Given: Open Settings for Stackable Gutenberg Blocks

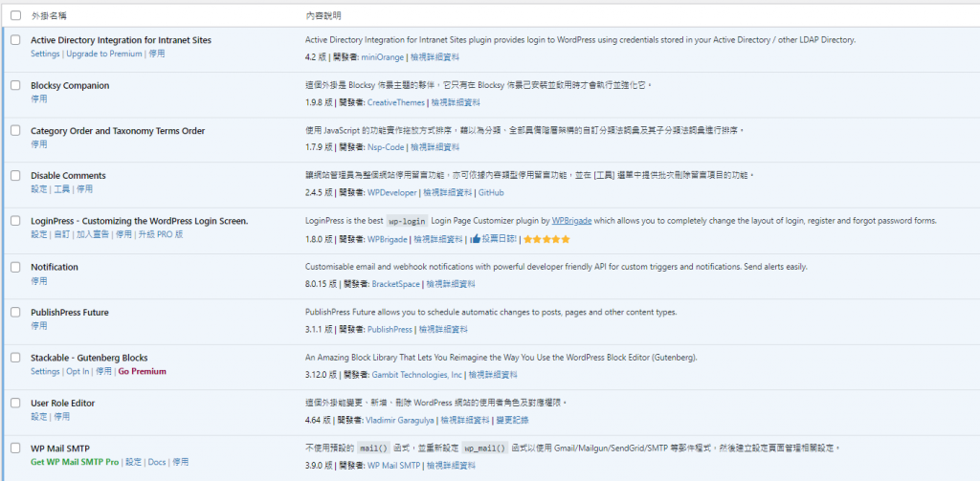Looking at the screenshot, I should [45, 371].
